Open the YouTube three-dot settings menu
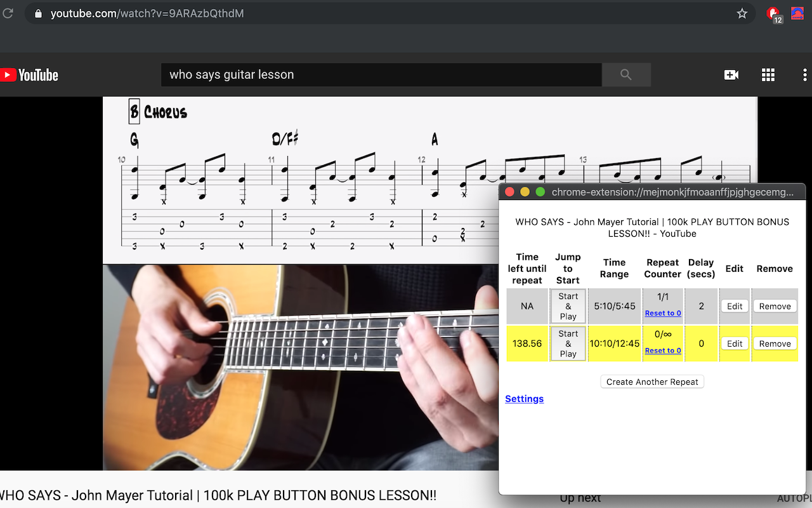 (x=804, y=75)
